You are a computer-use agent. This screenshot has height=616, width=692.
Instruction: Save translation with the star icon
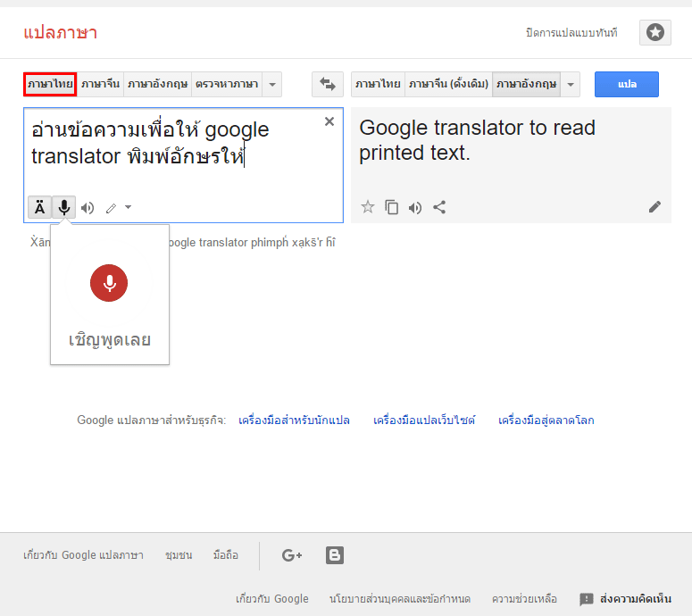[368, 206]
